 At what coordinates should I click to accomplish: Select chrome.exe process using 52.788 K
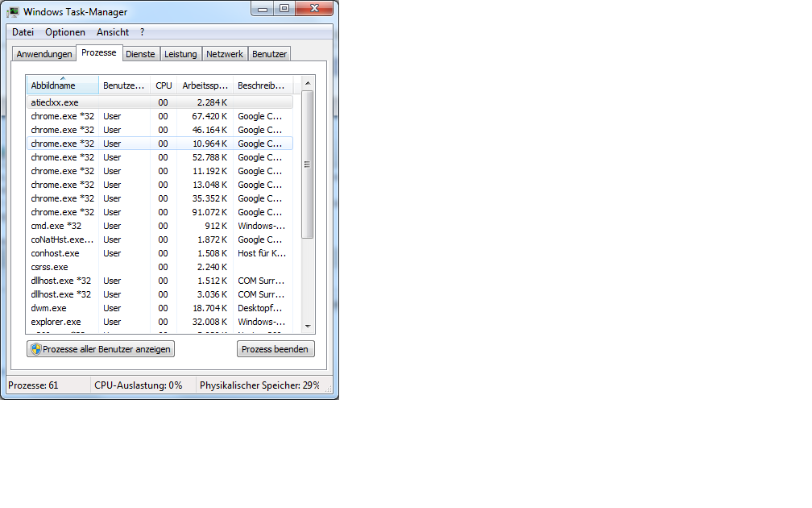click(159, 157)
